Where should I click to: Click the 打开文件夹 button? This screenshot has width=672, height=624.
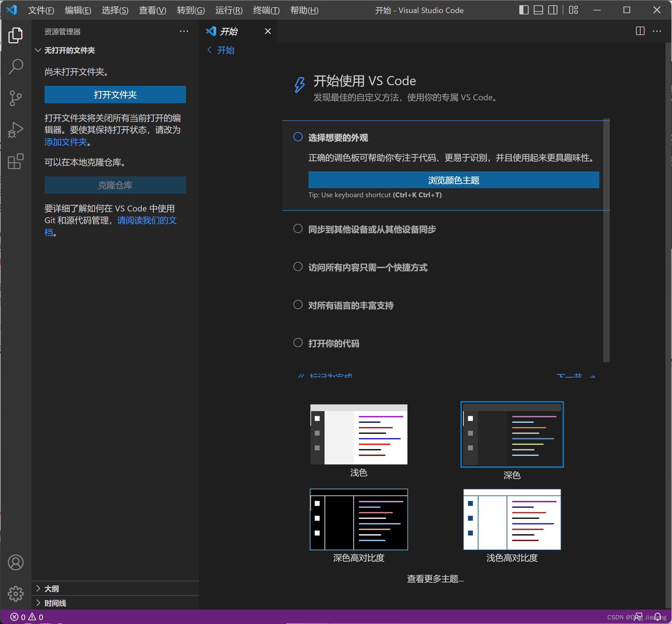115,94
